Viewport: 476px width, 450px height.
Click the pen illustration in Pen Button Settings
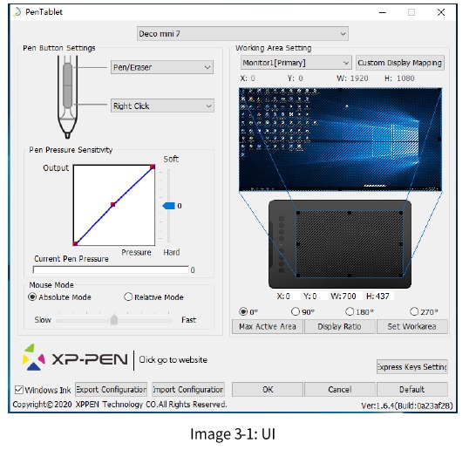[68, 97]
